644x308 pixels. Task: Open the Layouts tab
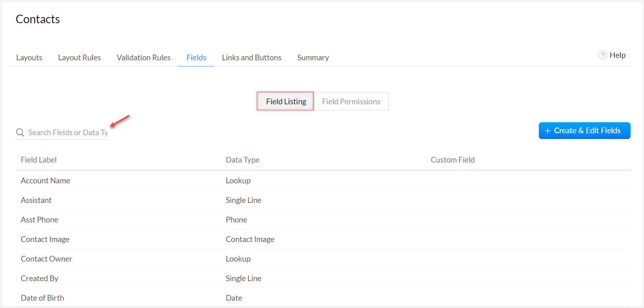click(29, 57)
